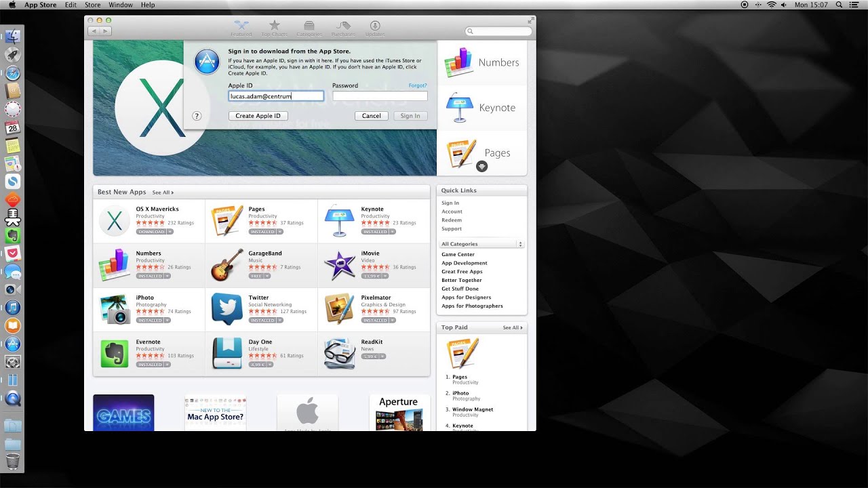Open the Window menu

(121, 5)
